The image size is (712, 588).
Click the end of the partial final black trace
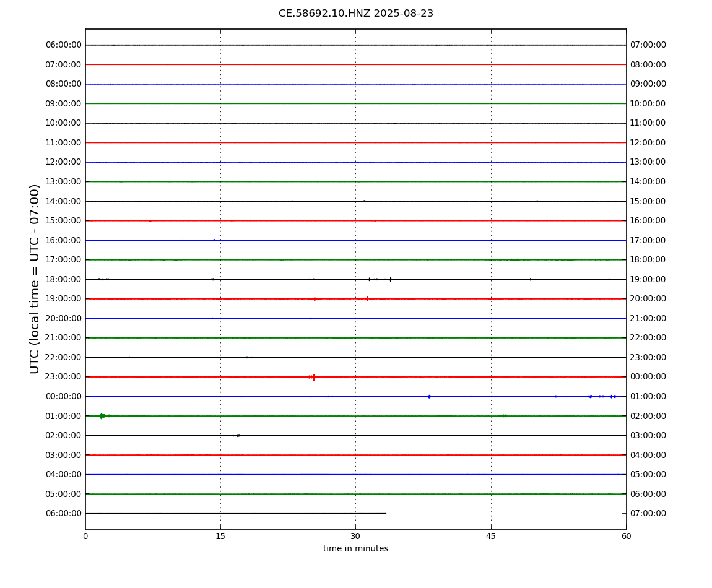(386, 514)
